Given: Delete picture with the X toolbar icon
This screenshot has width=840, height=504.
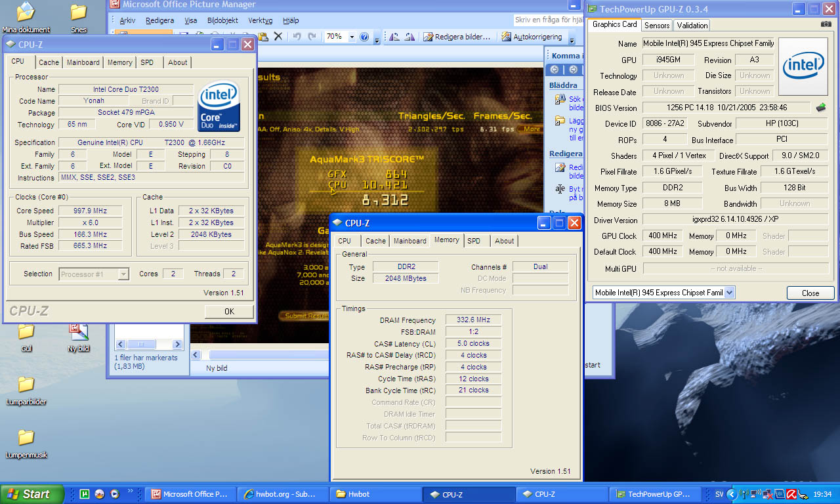Looking at the screenshot, I should 278,37.
